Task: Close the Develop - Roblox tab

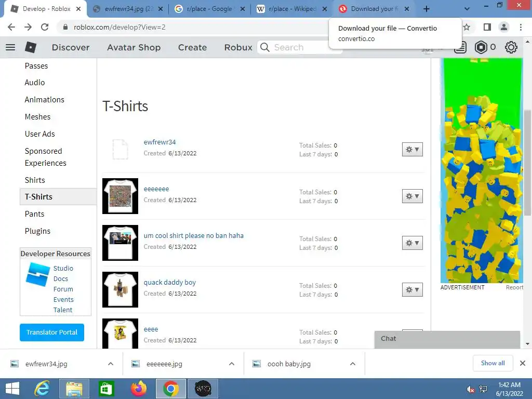Action: click(78, 9)
